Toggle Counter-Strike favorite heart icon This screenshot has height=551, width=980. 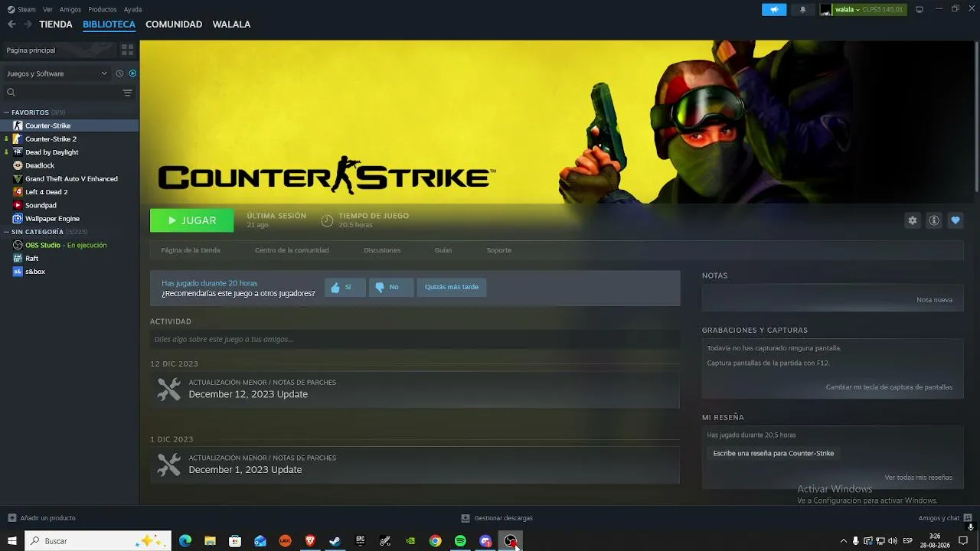[x=955, y=220]
